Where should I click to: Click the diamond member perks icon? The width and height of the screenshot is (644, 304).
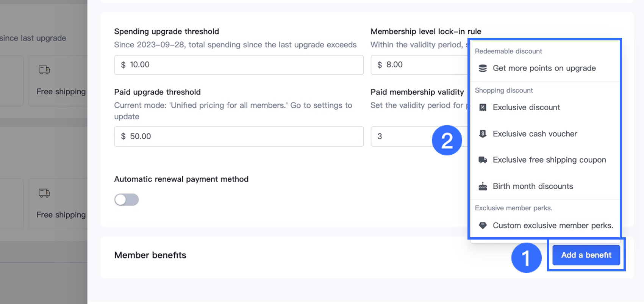point(483,226)
